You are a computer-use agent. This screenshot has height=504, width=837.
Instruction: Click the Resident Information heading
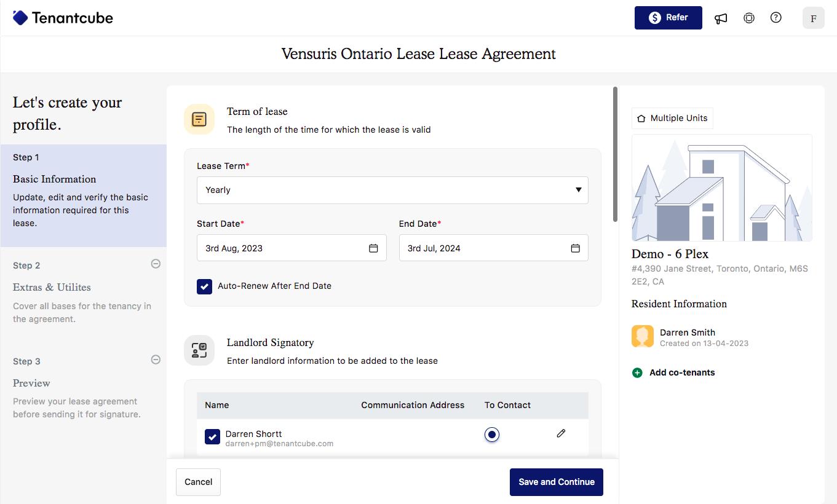pos(679,304)
